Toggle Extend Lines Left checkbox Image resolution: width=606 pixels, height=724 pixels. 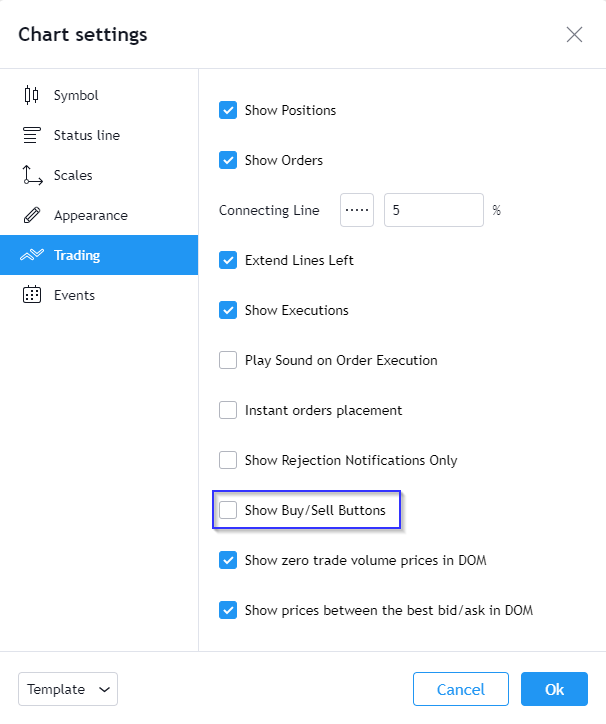tap(228, 260)
